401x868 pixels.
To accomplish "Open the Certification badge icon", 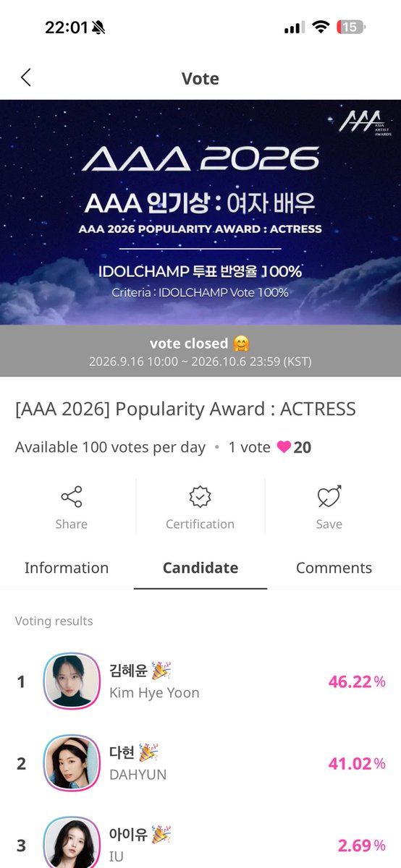I will coord(200,497).
